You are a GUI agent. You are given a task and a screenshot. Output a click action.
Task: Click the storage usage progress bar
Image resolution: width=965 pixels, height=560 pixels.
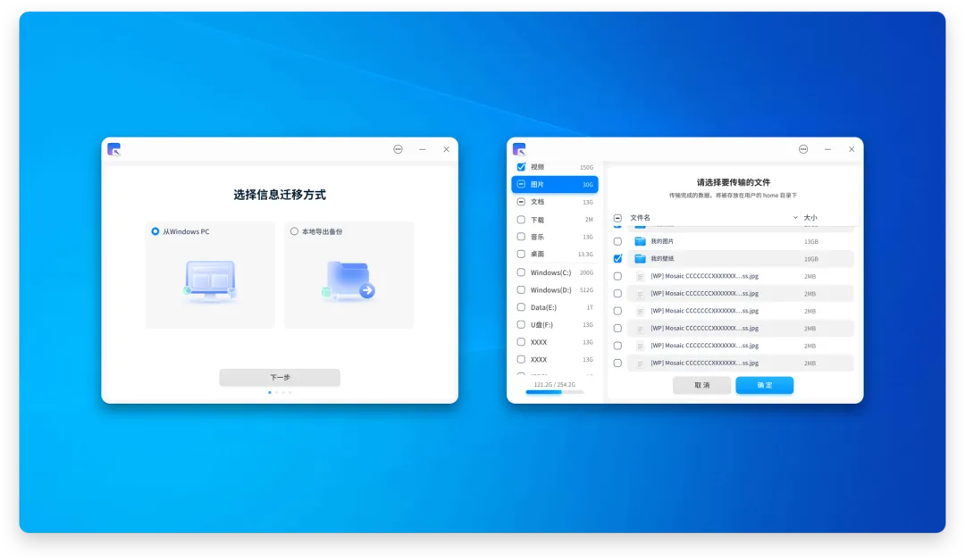tap(555, 392)
